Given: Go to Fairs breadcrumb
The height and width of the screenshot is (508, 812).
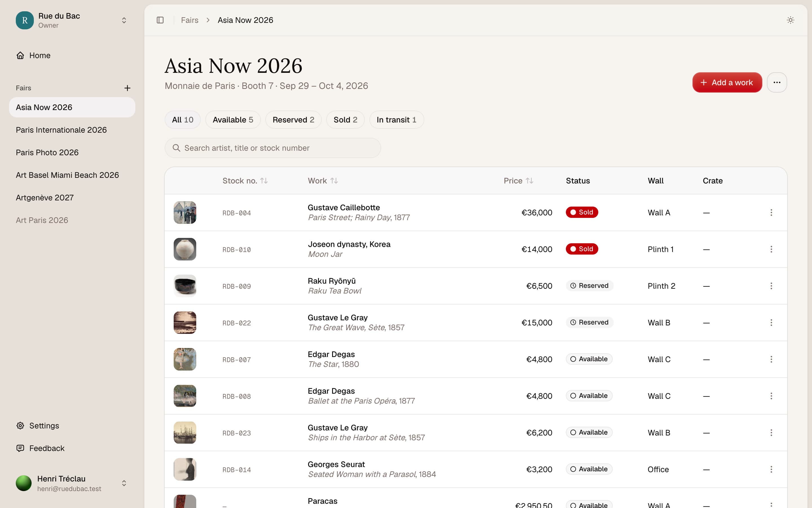Looking at the screenshot, I should [x=189, y=20].
